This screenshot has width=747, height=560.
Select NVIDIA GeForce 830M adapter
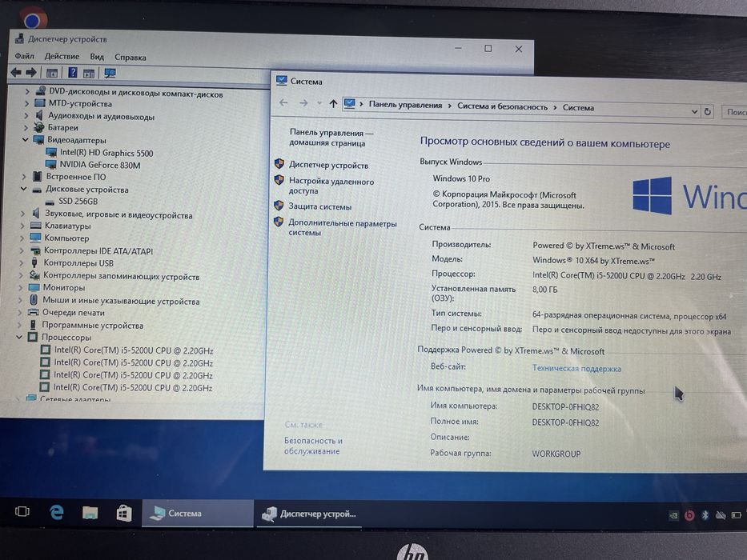click(x=99, y=165)
